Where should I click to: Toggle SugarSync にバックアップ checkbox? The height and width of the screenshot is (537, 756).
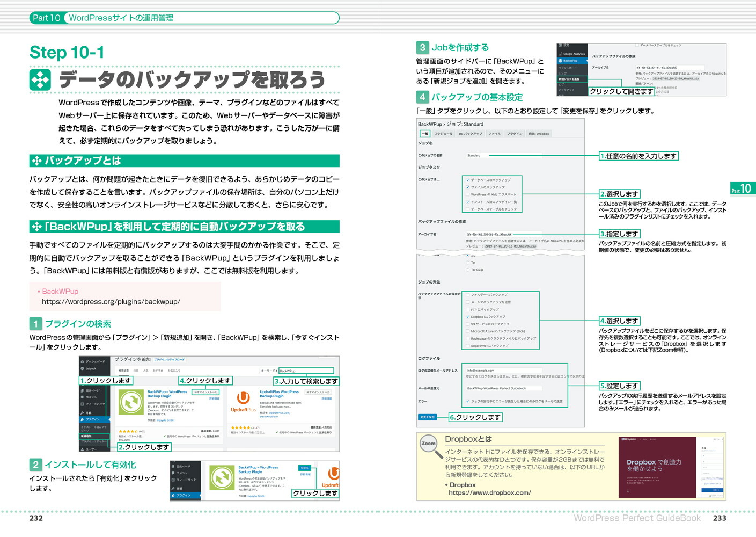pyautogui.click(x=468, y=346)
